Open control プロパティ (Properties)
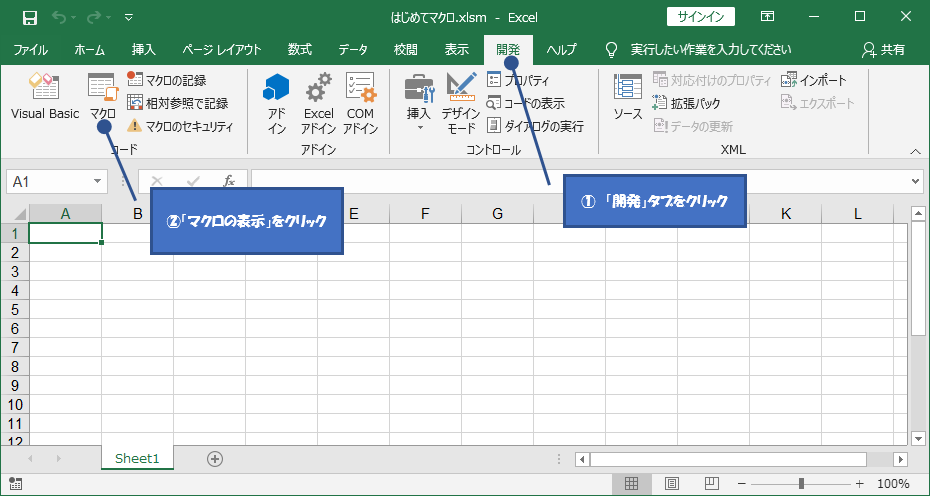Image resolution: width=930 pixels, height=496 pixels. tap(518, 80)
